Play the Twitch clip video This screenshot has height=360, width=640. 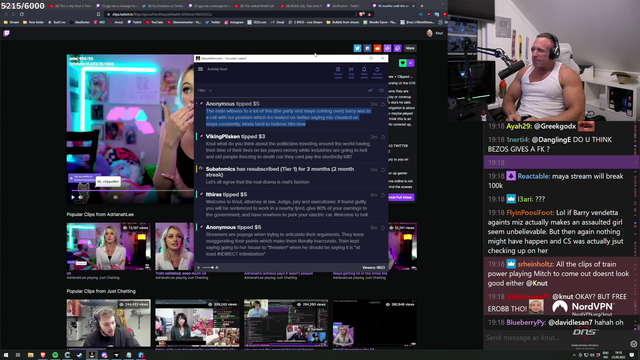tap(73, 197)
